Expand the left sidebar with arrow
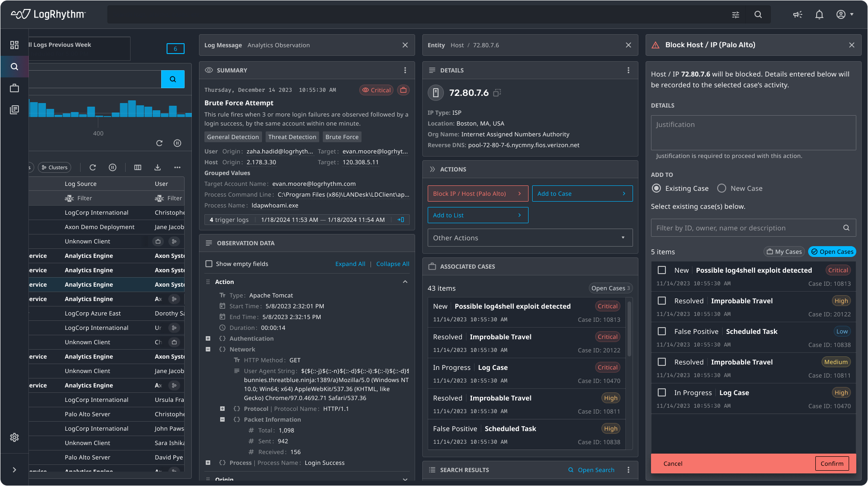The height and width of the screenshot is (486, 868). pos(14,470)
